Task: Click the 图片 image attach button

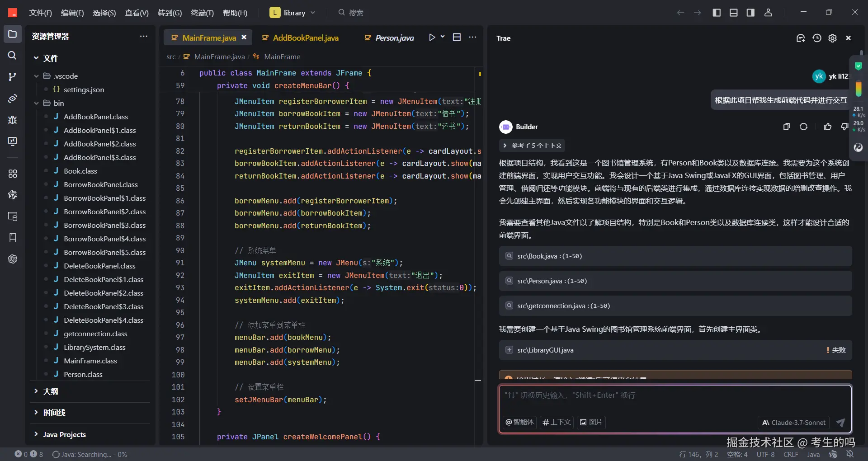Action: click(591, 422)
